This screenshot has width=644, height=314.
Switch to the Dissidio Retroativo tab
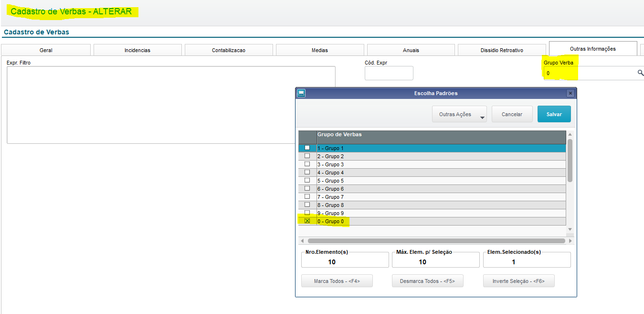[502, 50]
